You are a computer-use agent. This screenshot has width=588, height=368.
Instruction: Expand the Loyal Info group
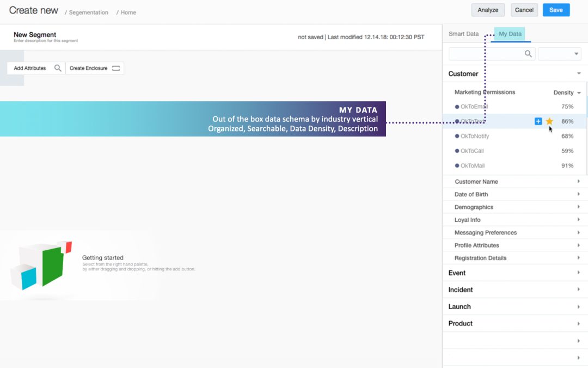pyautogui.click(x=514, y=220)
